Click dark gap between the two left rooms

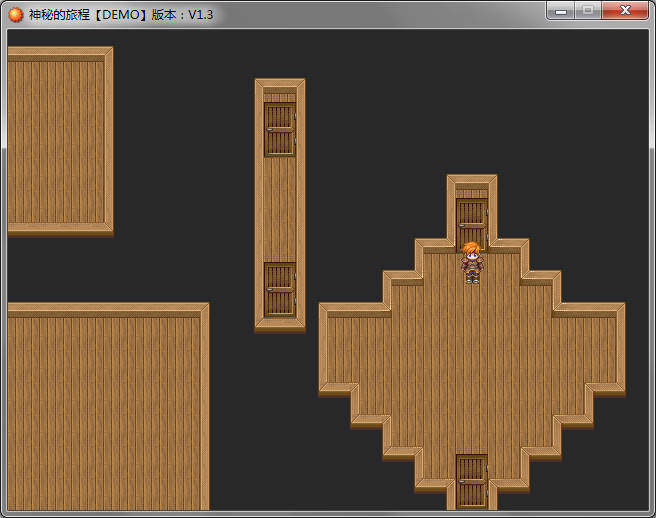pyautogui.click(x=100, y=268)
